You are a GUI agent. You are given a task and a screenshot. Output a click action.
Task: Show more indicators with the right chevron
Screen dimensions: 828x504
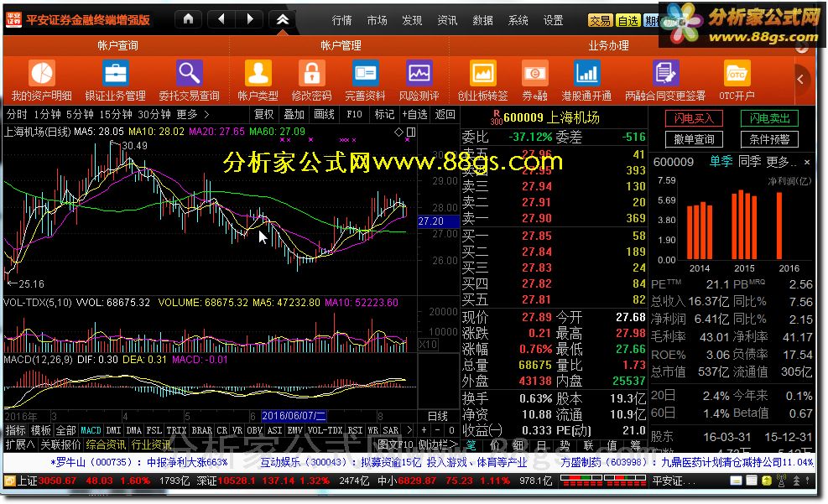pos(409,430)
